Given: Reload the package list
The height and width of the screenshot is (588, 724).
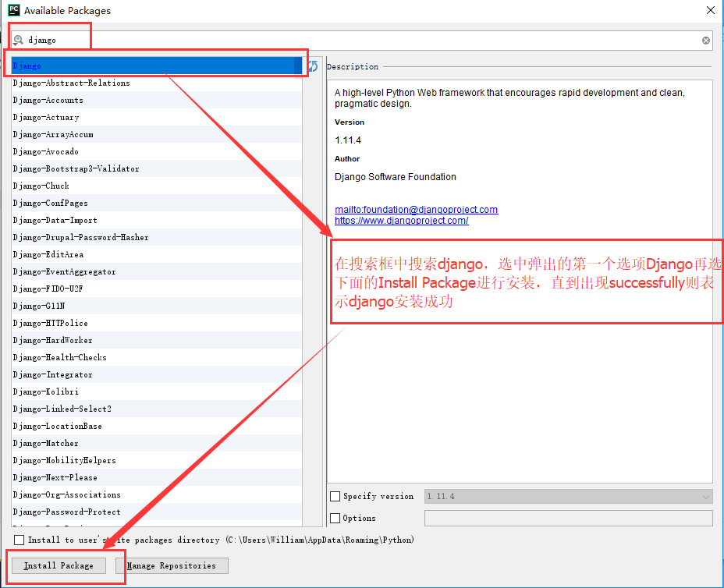Looking at the screenshot, I should (313, 66).
